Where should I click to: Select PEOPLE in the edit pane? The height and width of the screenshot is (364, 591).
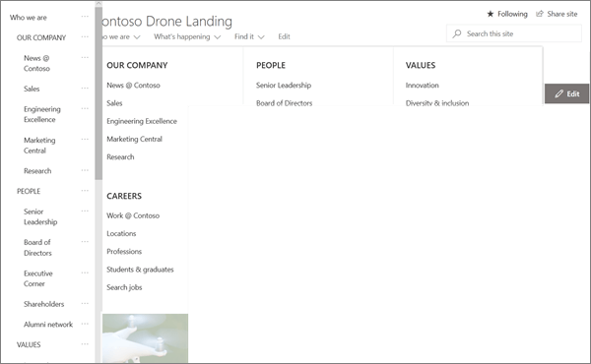[x=29, y=191]
